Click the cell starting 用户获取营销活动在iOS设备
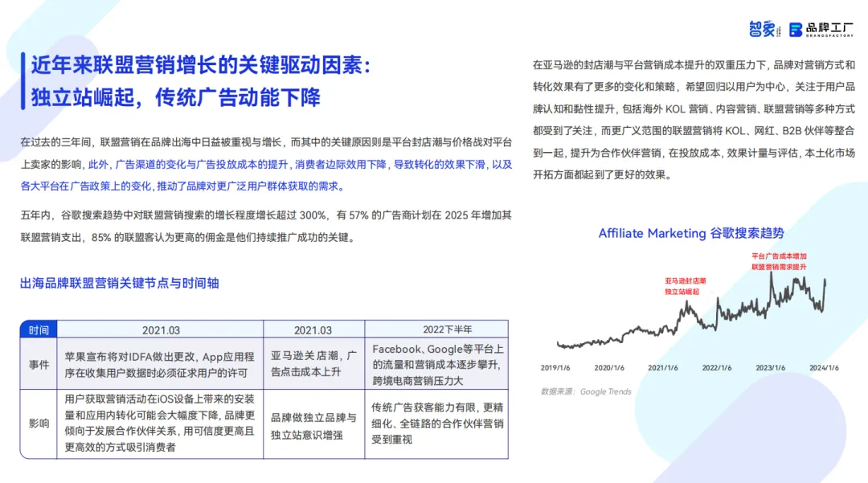The image size is (868, 483). (x=160, y=424)
